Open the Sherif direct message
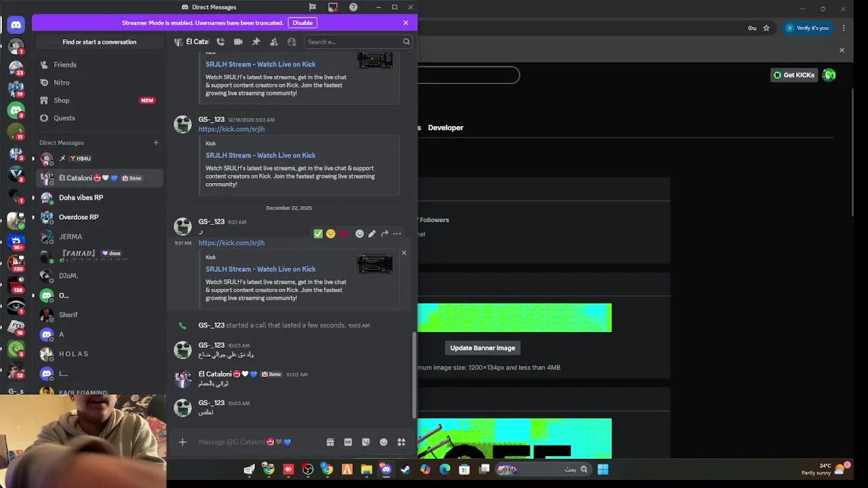868x488 pixels. tap(99, 314)
